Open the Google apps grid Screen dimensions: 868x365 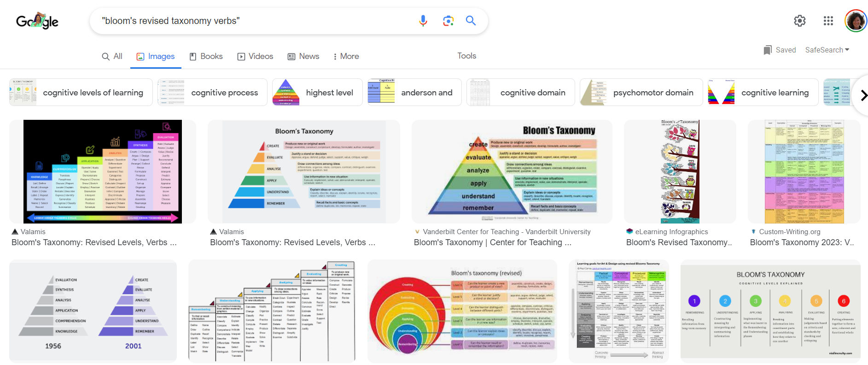click(828, 21)
